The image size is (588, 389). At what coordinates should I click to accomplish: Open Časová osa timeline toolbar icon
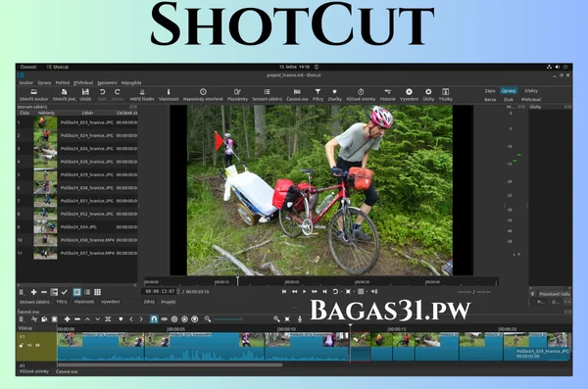(x=297, y=92)
